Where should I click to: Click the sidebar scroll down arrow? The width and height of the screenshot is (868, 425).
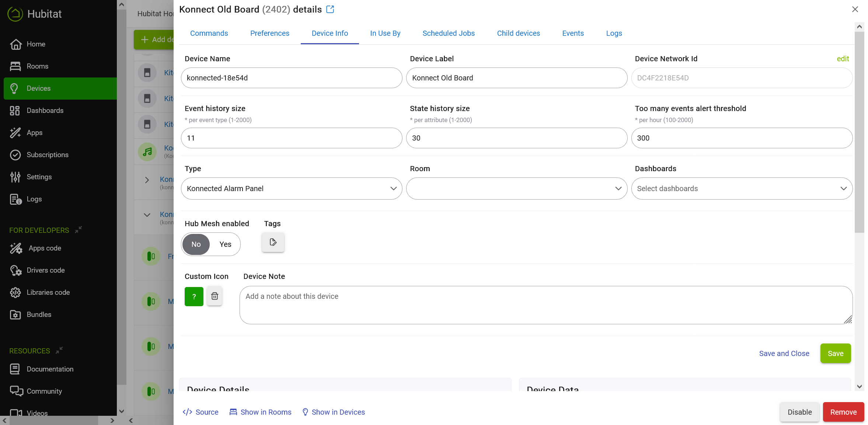(122, 411)
